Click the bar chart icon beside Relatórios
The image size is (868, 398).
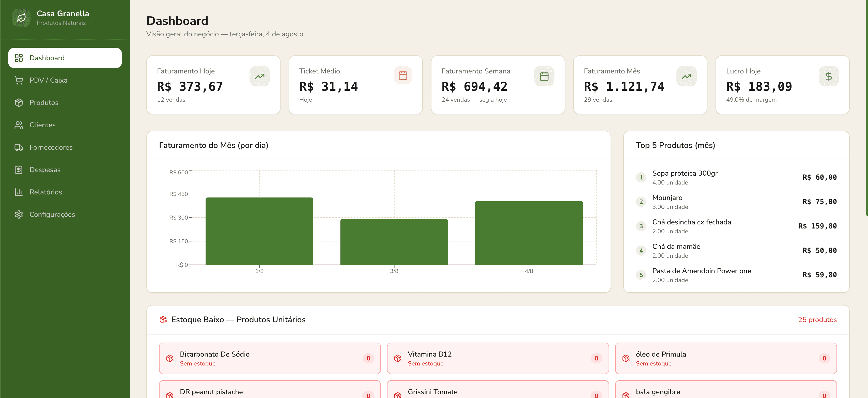tap(19, 192)
